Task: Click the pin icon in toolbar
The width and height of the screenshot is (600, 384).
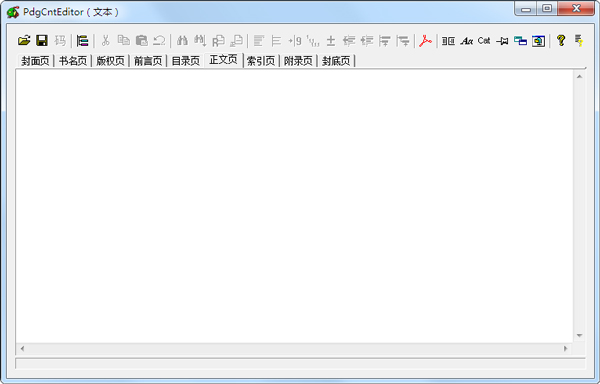Action: pos(502,41)
